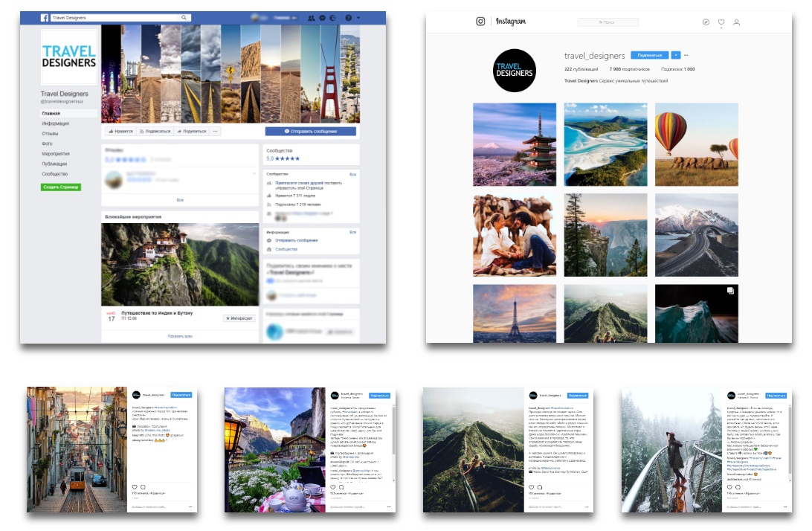Select the Информация sidebar item
This screenshot has width=812, height=531.
[x=56, y=123]
